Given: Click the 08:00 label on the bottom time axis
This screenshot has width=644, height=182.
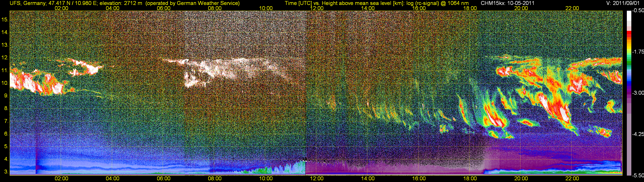Looking at the screenshot, I should pos(215,179).
